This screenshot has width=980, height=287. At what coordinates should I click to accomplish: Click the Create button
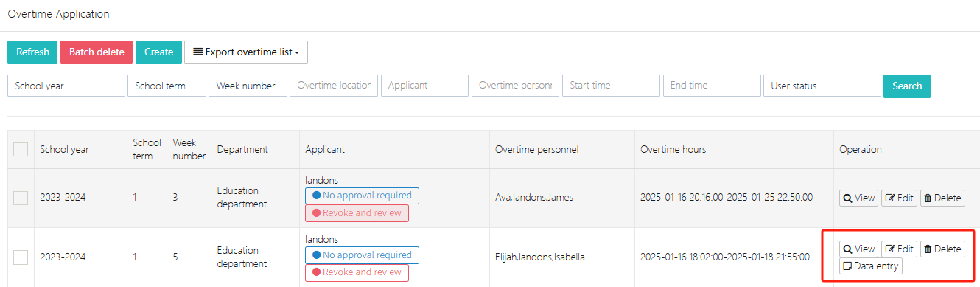158,52
